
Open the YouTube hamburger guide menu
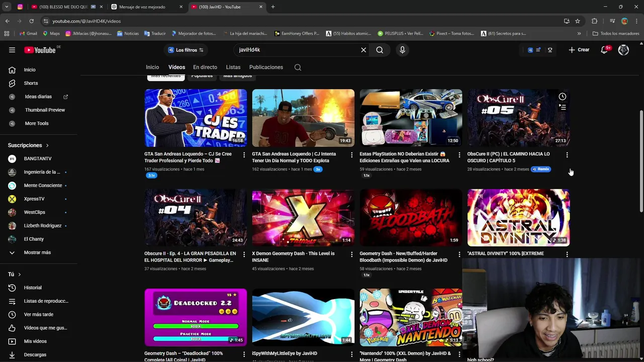pyautogui.click(x=12, y=50)
